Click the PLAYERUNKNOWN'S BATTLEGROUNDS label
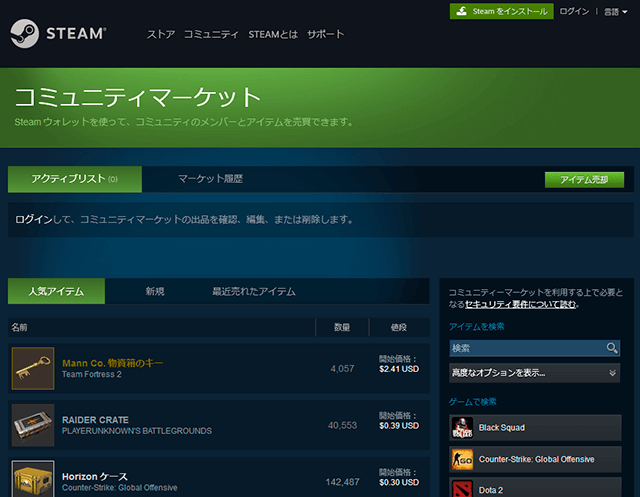The image size is (640, 497). (137, 431)
